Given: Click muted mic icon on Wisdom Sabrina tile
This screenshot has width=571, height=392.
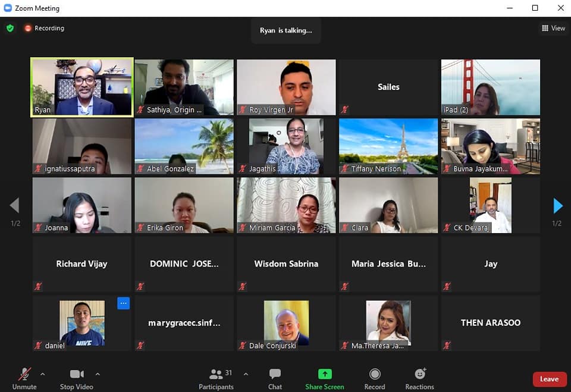Looking at the screenshot, I should coord(243,286).
